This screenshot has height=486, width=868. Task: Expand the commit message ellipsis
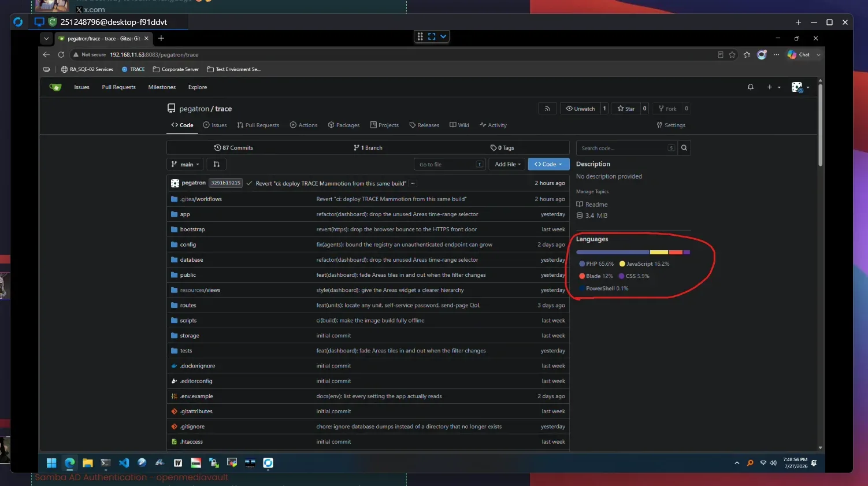(x=413, y=183)
